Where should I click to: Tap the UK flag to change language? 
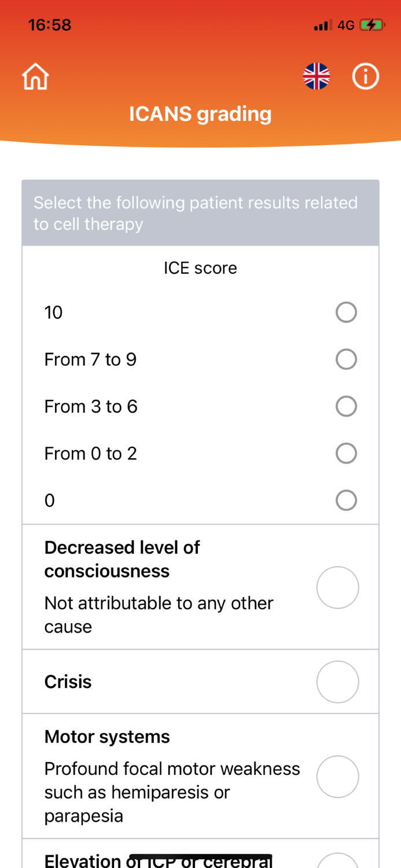[x=317, y=75]
